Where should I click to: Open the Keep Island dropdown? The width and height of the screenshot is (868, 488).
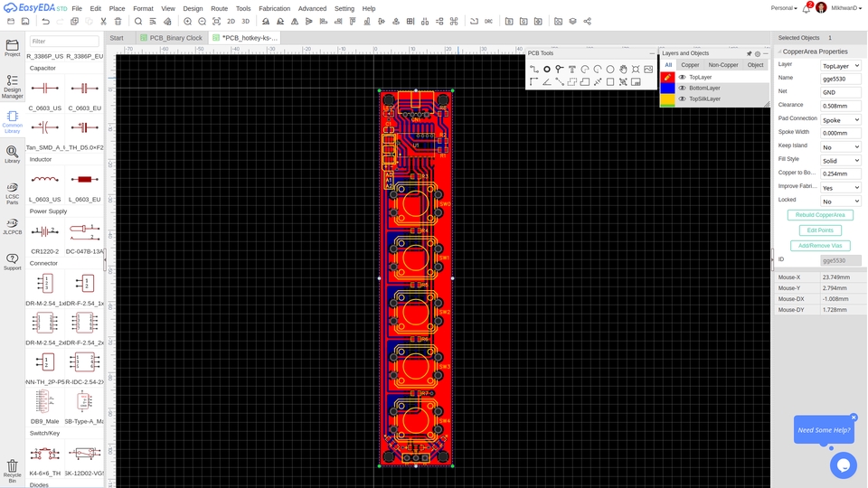pos(840,146)
